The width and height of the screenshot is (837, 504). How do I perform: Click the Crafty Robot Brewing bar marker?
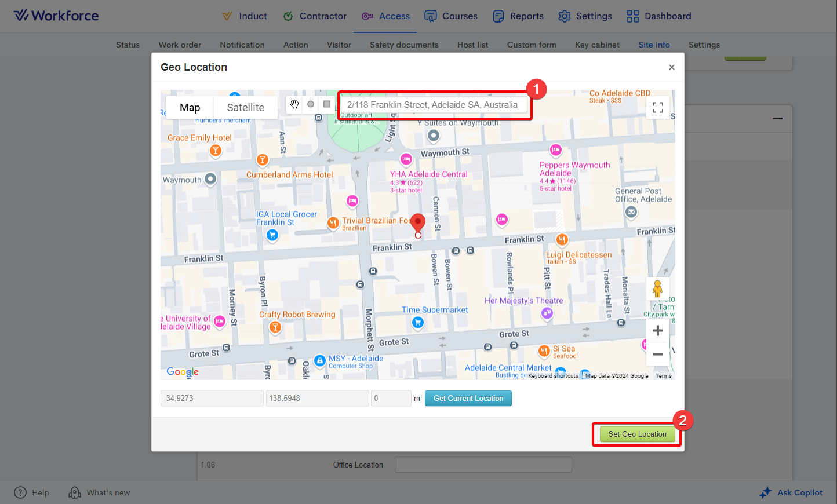click(275, 327)
